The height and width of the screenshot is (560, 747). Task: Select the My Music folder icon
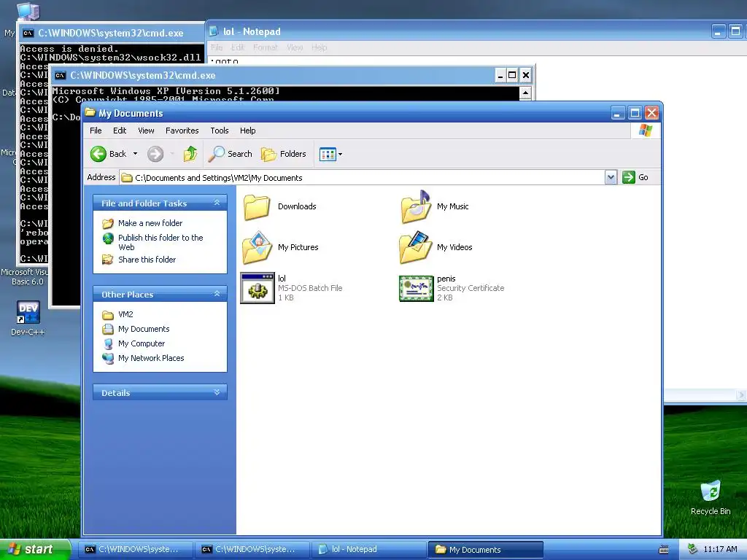(x=416, y=206)
